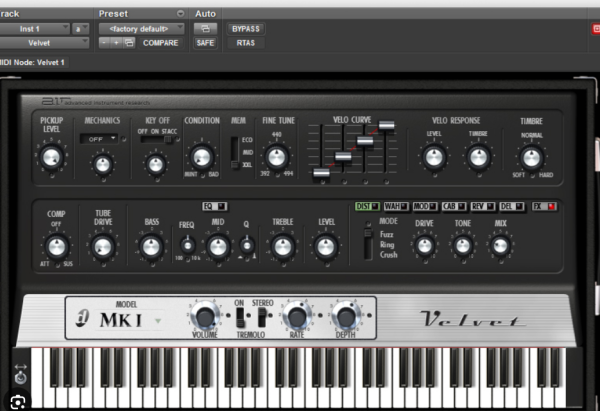The width and height of the screenshot is (600, 411).
Task: Click the first Velo Curve slider
Action: coord(321,172)
